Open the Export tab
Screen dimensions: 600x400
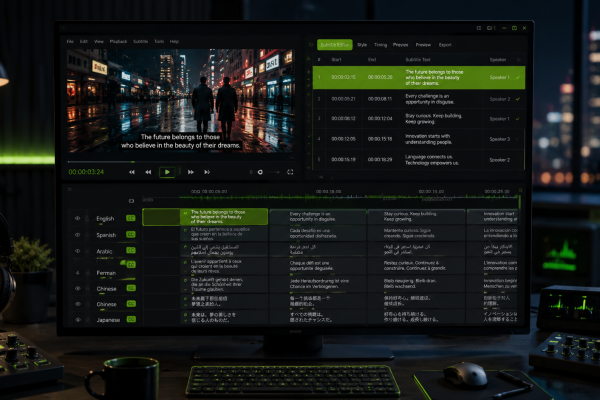tap(445, 45)
